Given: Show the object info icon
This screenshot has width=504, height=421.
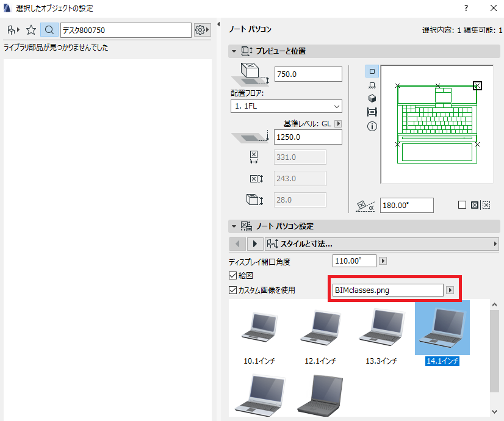Looking at the screenshot, I should (372, 126).
